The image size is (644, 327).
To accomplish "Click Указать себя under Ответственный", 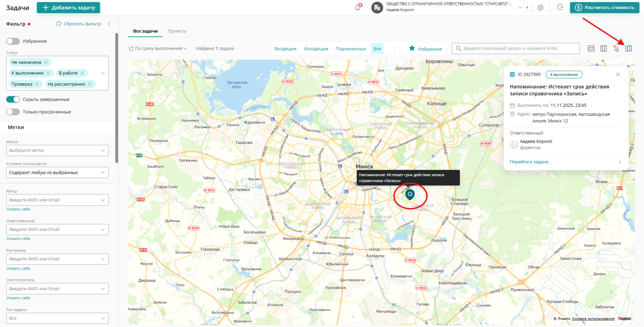I will 18,239.
